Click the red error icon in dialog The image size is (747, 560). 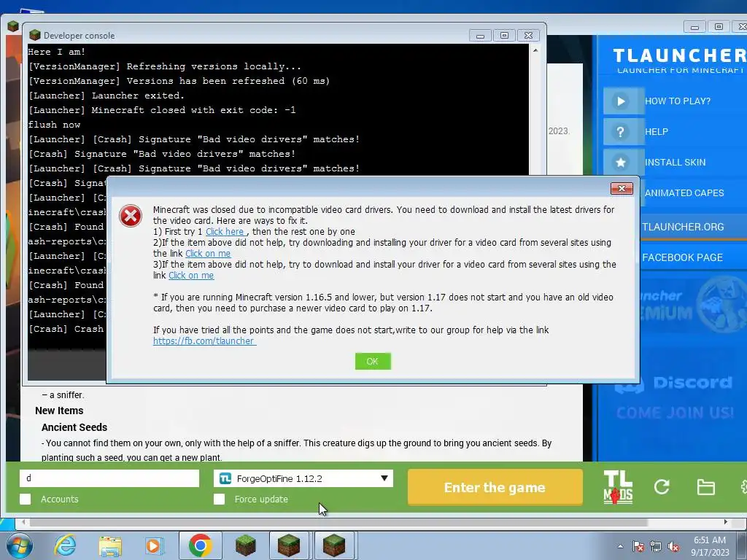[131, 216]
